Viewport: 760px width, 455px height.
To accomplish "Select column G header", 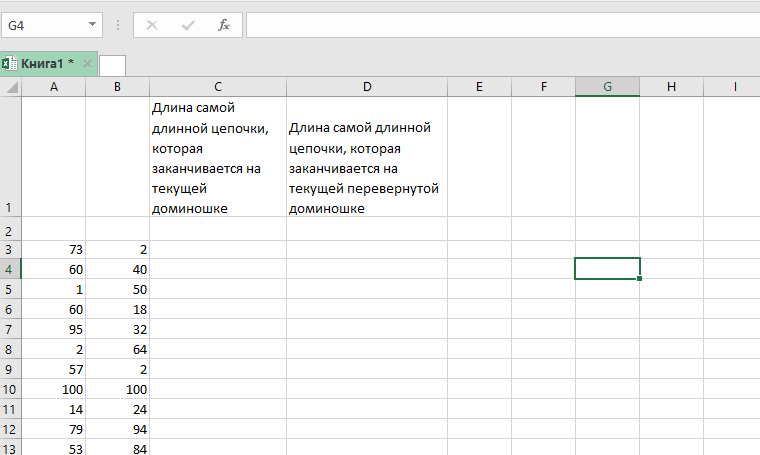I will click(x=607, y=87).
